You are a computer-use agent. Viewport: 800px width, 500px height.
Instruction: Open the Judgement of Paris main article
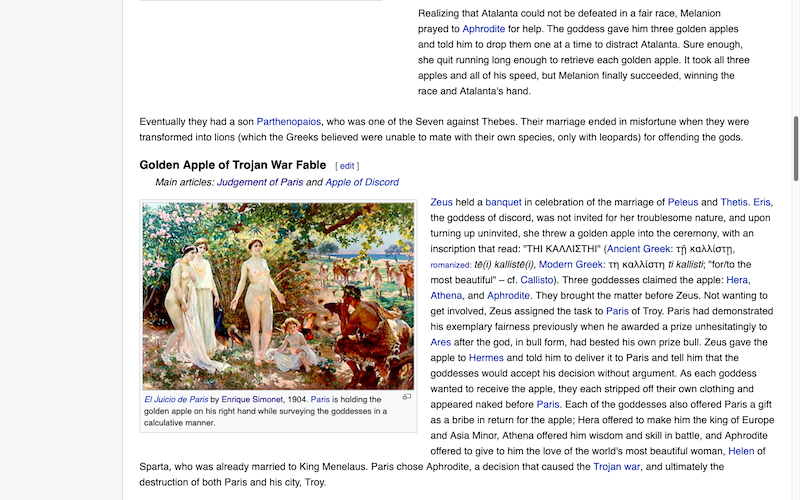(x=259, y=182)
